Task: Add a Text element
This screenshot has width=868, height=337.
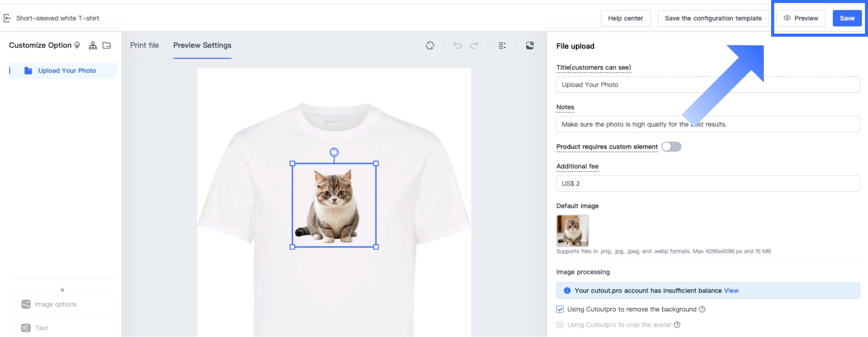Action: [63, 328]
